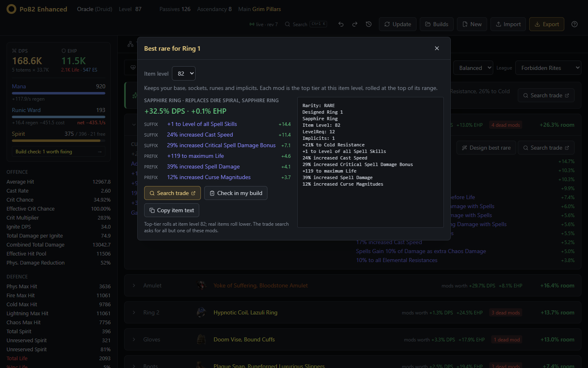Click the Spirit progress bar
This screenshot has height=368, width=588.
click(x=58, y=141)
